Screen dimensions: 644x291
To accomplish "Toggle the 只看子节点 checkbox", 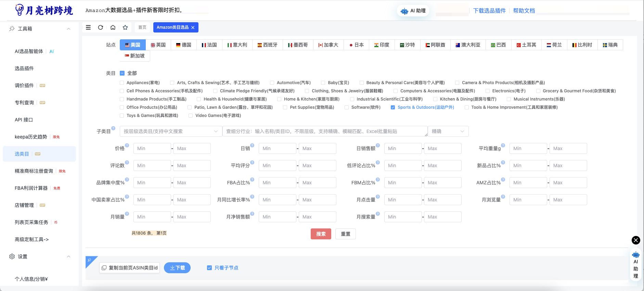I will coord(209,268).
